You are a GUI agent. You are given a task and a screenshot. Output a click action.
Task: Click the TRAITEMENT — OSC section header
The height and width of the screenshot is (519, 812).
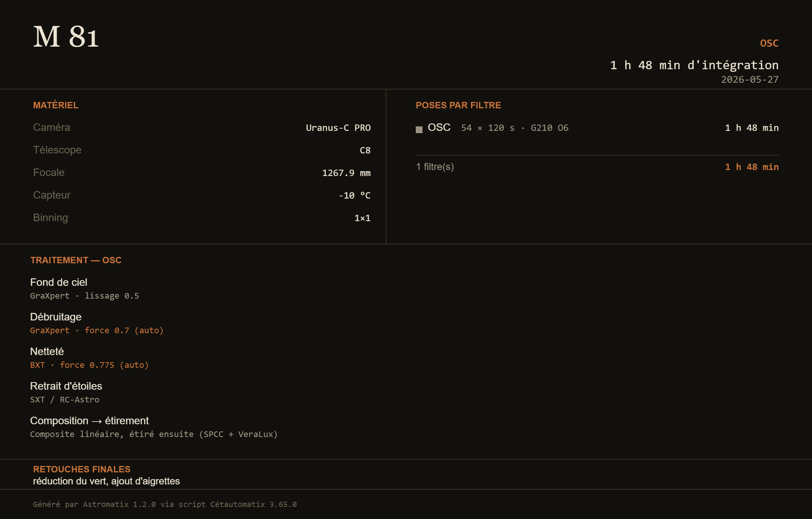point(76,260)
